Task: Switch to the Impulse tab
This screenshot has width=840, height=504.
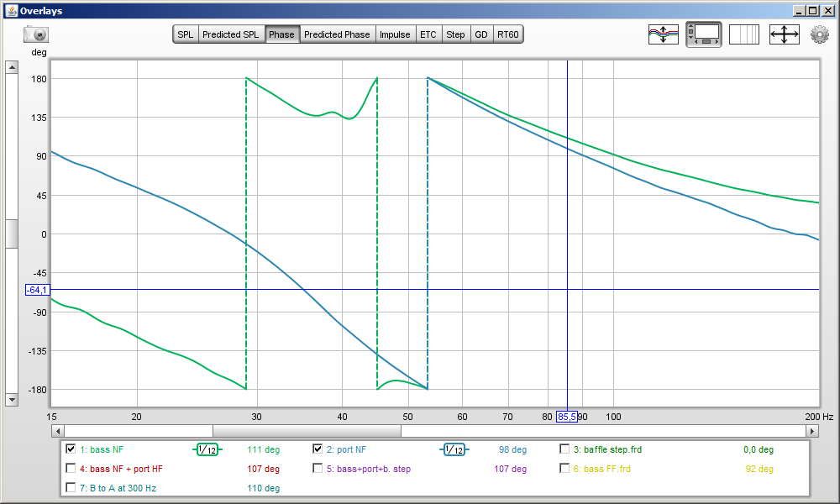Action: (395, 34)
